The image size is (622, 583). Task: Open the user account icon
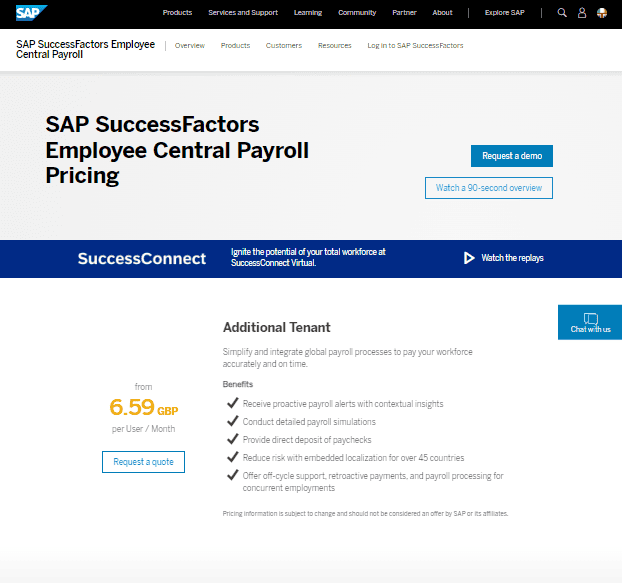tap(582, 13)
